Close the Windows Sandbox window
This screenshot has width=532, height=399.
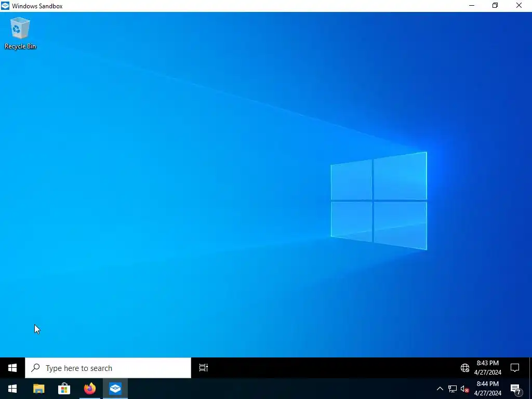[519, 6]
